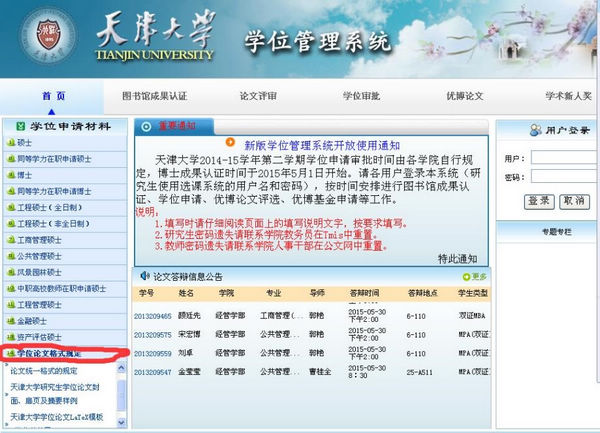This screenshot has width=600, height=433.
Task: Click the 用户 username input field
Action: click(565, 158)
